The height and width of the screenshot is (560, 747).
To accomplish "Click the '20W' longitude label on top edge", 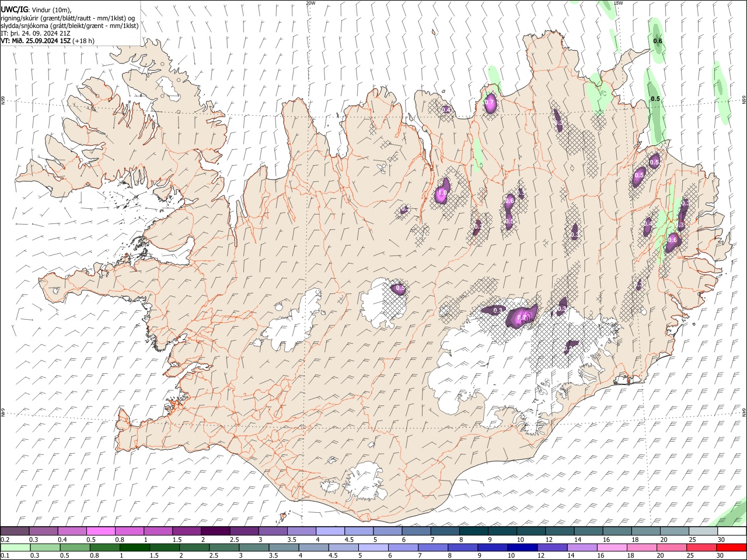I will 310,3.
